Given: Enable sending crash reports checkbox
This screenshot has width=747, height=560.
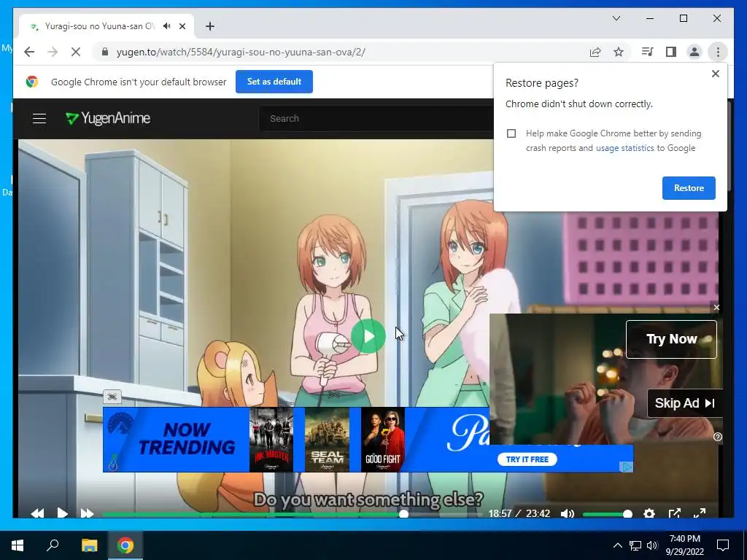Looking at the screenshot, I should coord(511,133).
